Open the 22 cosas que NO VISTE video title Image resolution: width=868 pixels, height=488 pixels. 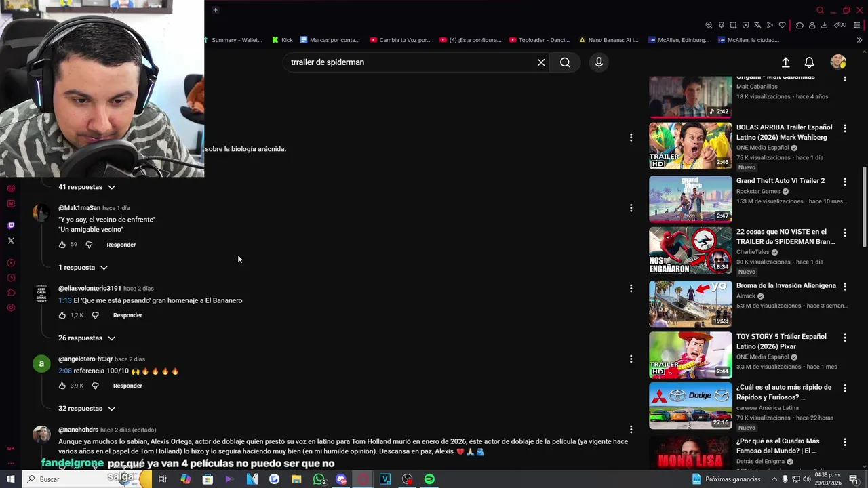[785, 237]
